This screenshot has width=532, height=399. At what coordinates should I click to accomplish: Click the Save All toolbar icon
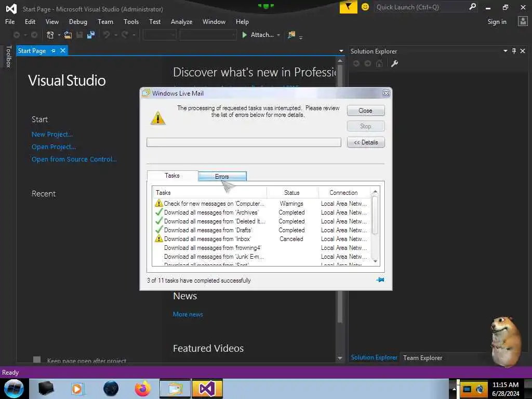point(90,35)
